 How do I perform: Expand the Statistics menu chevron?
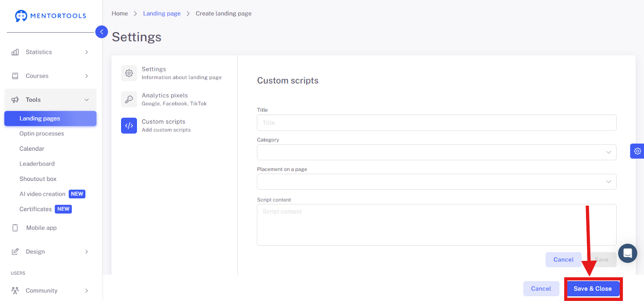87,52
